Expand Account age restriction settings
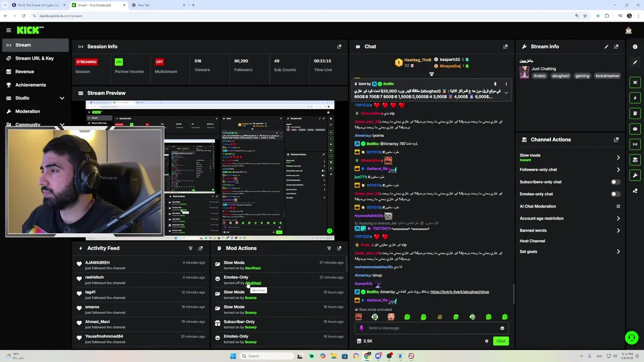The width and height of the screenshot is (644, 362). [618, 219]
